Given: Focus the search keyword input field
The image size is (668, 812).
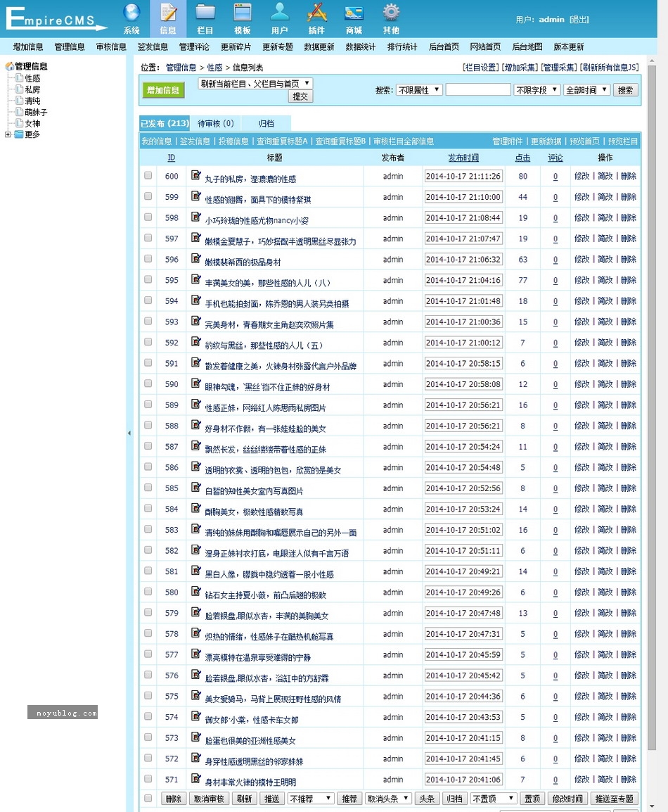Looking at the screenshot, I should pyautogui.click(x=478, y=89).
